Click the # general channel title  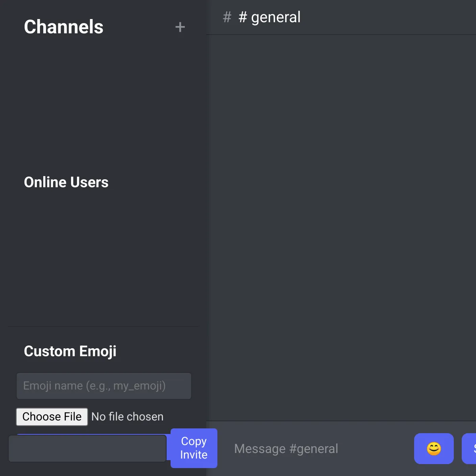(270, 17)
